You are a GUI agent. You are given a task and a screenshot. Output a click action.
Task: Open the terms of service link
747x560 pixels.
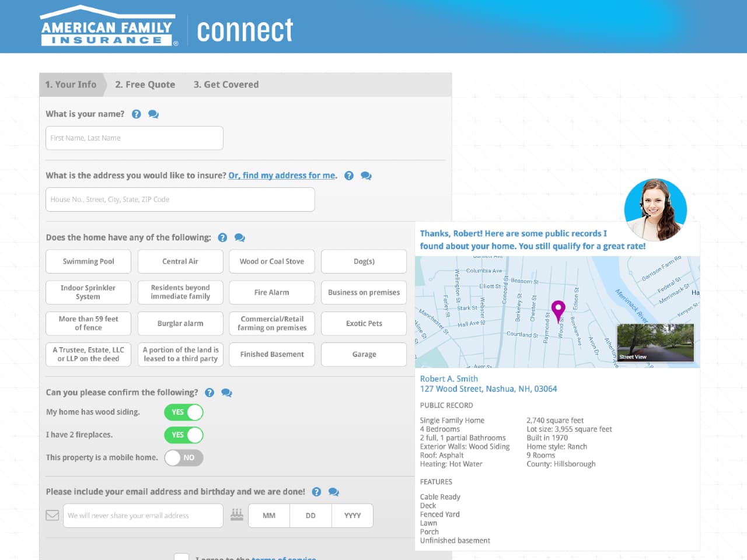click(x=284, y=558)
